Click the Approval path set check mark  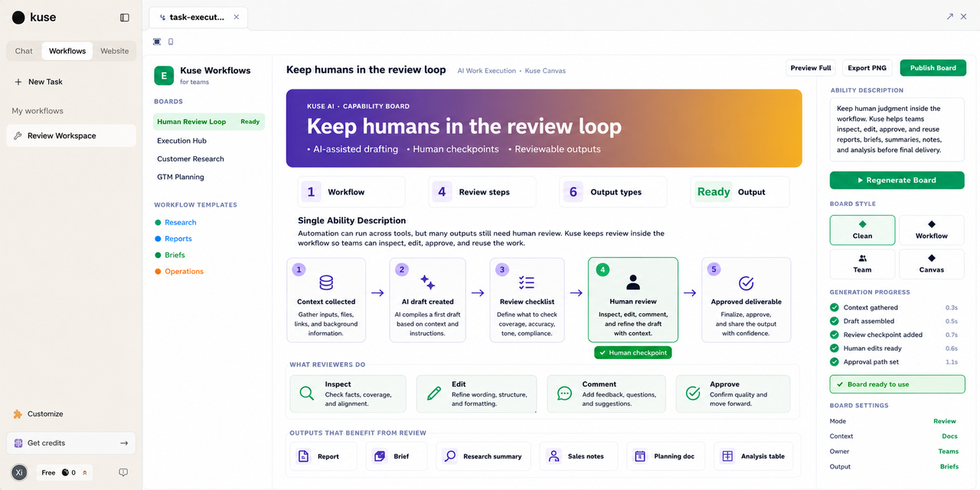[835, 362]
